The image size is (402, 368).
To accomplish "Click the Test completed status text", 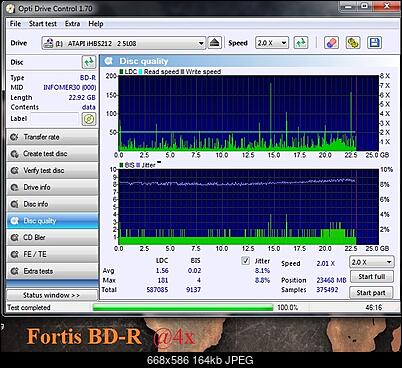I will (x=29, y=307).
